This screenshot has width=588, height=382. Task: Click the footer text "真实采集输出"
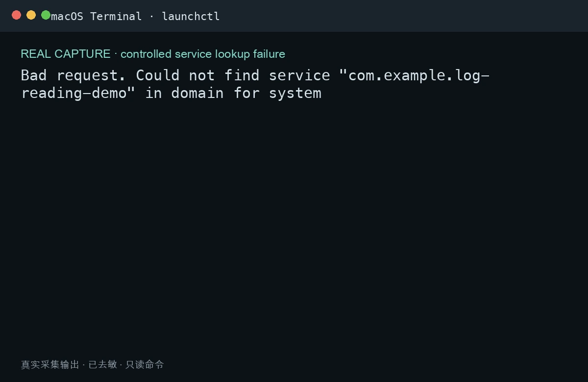point(50,364)
